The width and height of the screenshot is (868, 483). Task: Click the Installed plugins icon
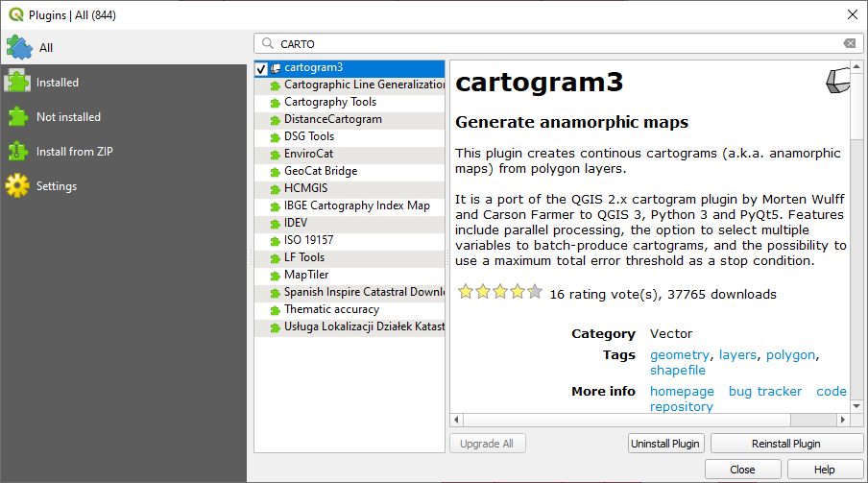(17, 82)
